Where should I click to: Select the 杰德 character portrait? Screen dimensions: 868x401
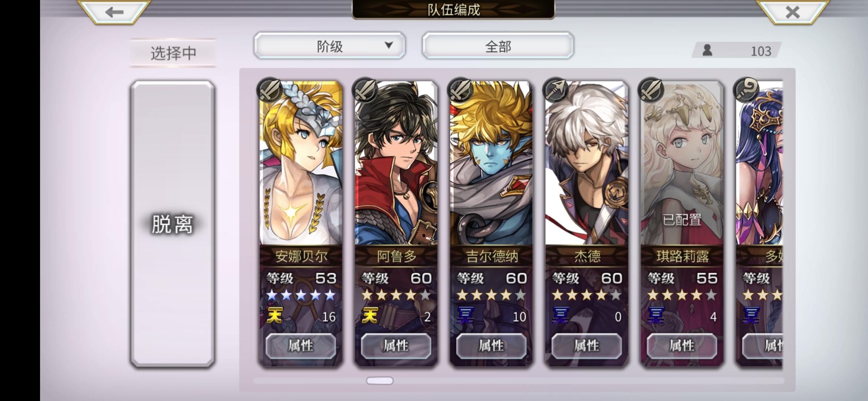click(x=587, y=163)
